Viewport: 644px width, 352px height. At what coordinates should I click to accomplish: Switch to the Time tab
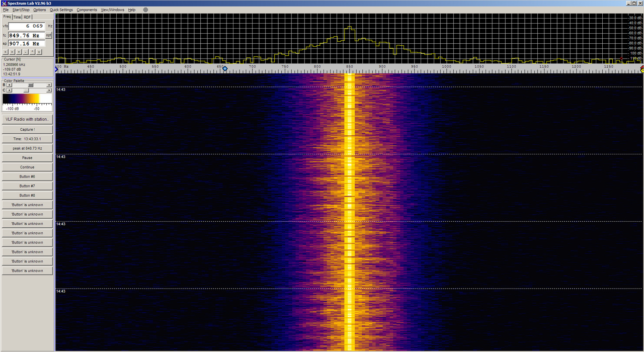click(17, 17)
